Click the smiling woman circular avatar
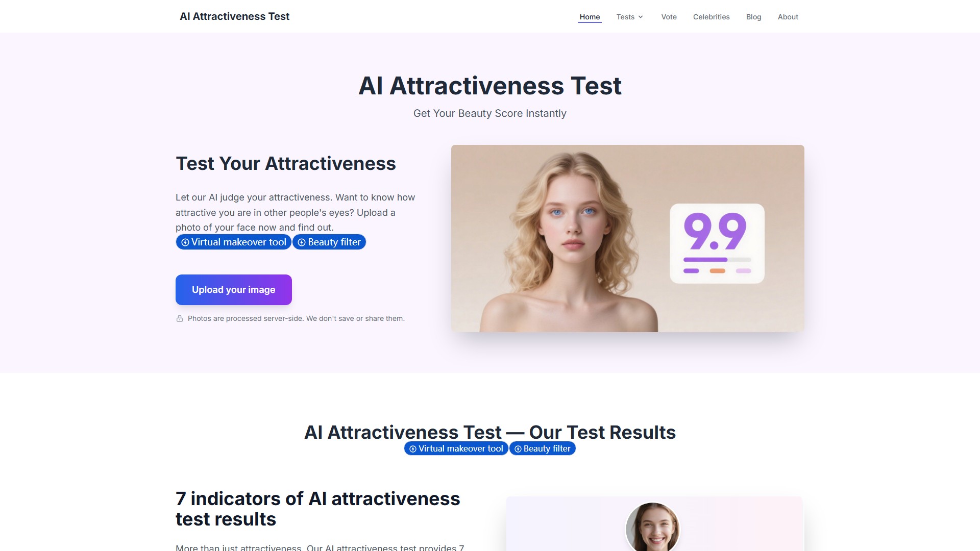 coord(652,527)
